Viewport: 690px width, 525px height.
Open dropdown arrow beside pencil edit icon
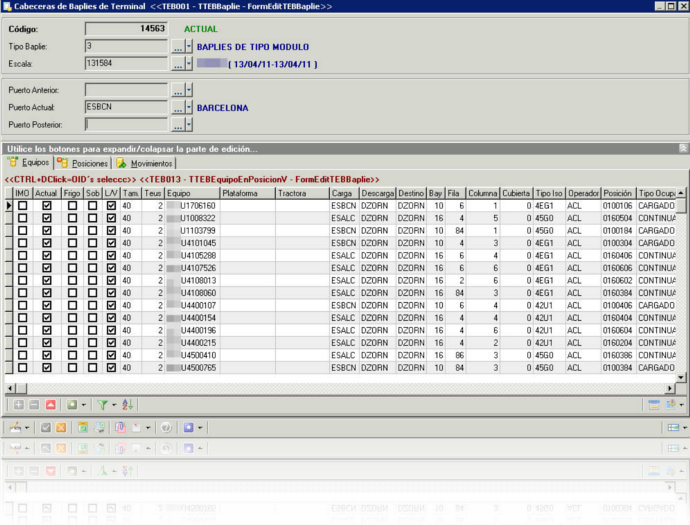tap(27, 427)
